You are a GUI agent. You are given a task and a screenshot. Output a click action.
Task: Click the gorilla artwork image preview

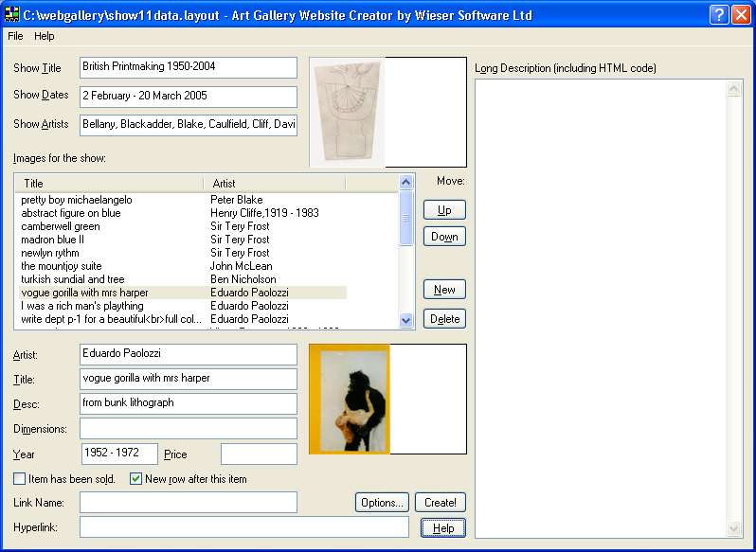pos(350,399)
